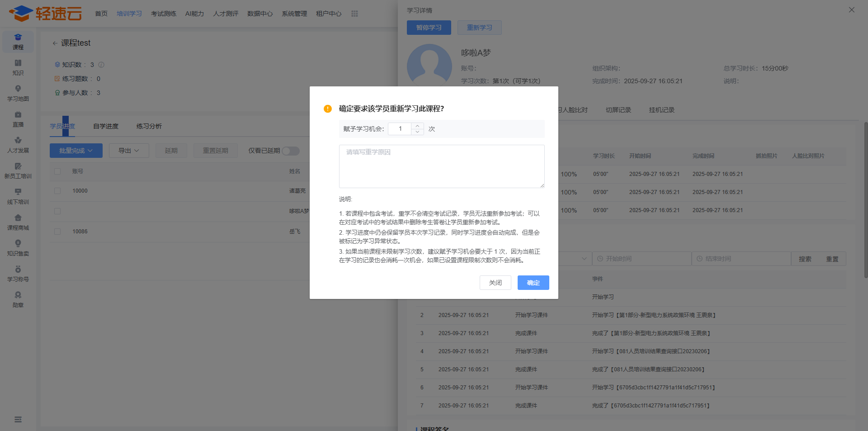Check the box for account 10086
Image resolution: width=868 pixels, height=431 pixels.
click(x=57, y=232)
